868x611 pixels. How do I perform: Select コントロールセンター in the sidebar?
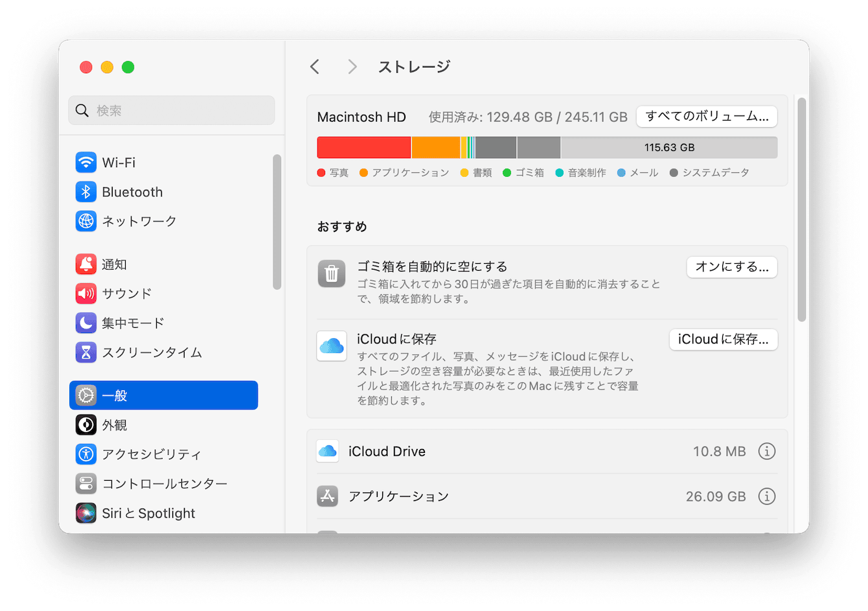coord(163,483)
